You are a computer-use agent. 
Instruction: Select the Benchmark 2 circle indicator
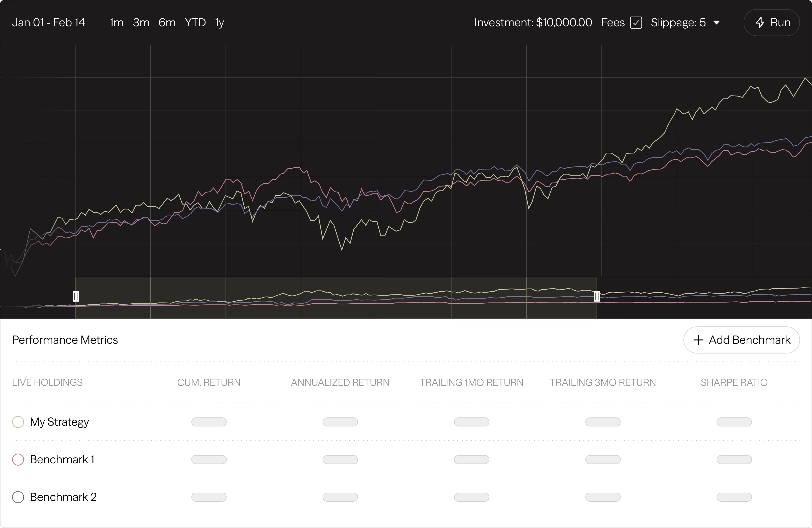18,497
